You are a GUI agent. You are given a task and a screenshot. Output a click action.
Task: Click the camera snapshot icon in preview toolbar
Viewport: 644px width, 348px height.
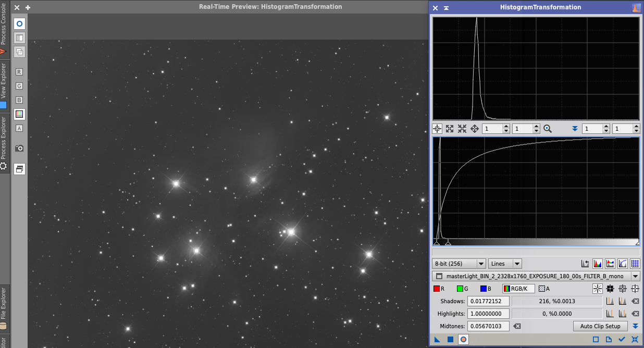point(19,148)
